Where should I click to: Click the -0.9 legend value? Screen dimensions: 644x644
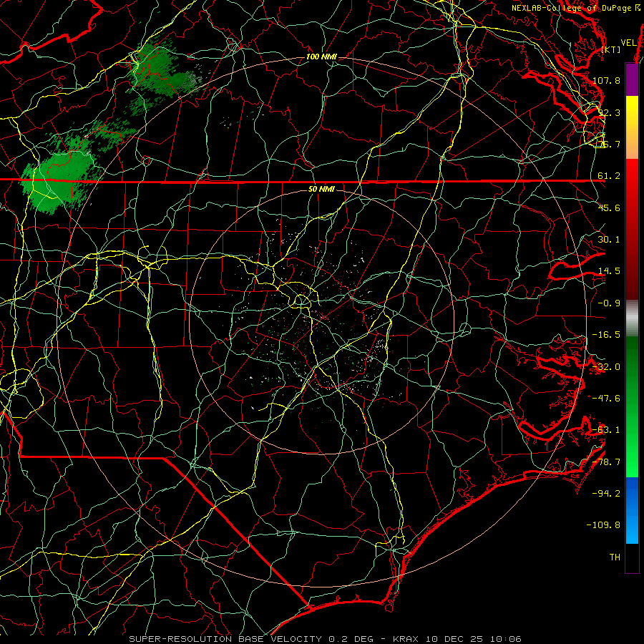click(x=609, y=303)
